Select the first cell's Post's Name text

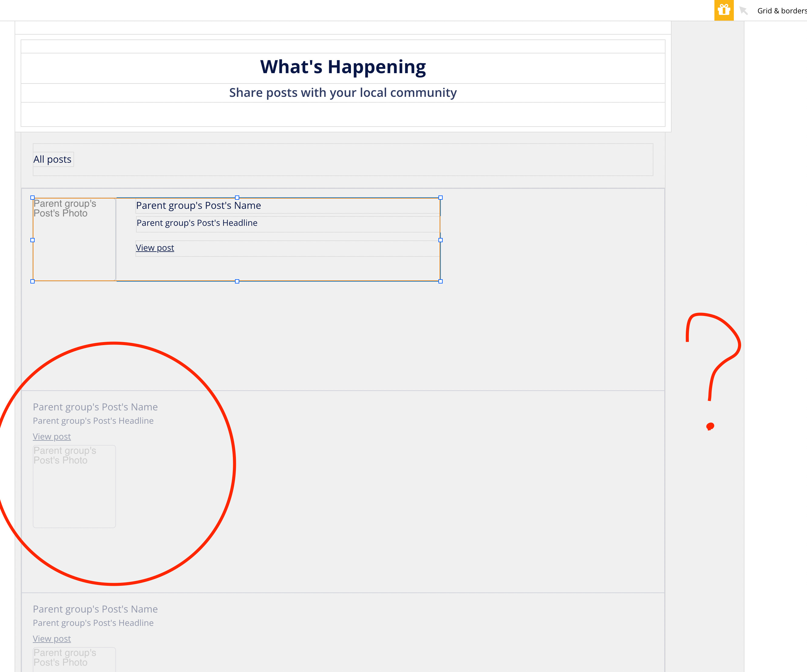[x=198, y=205]
